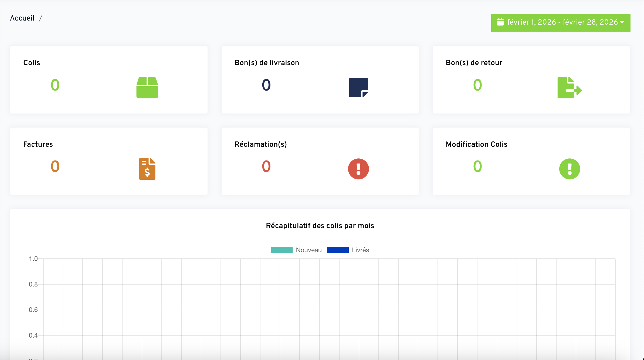Click the Réclamation(s) card heading
Image resolution: width=644 pixels, height=360 pixels.
click(260, 144)
